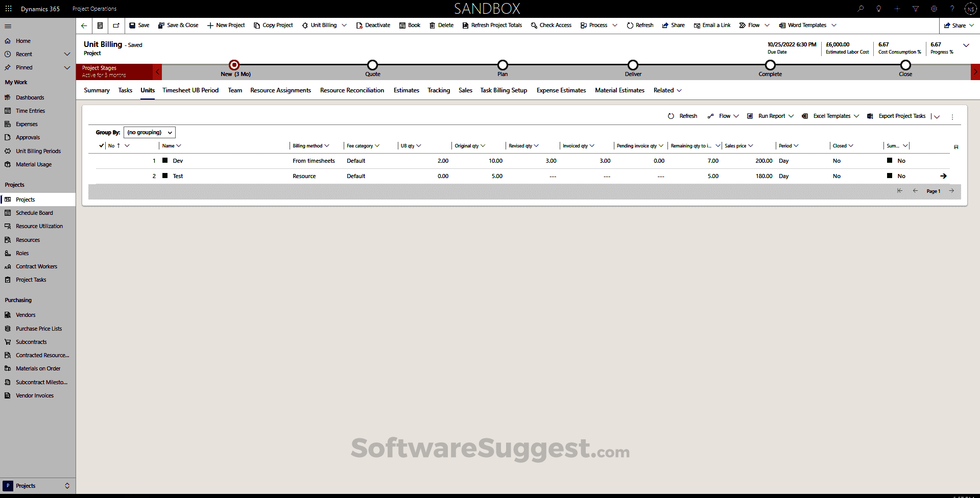980x498 pixels.
Task: Click the New Project button
Action: point(226,25)
